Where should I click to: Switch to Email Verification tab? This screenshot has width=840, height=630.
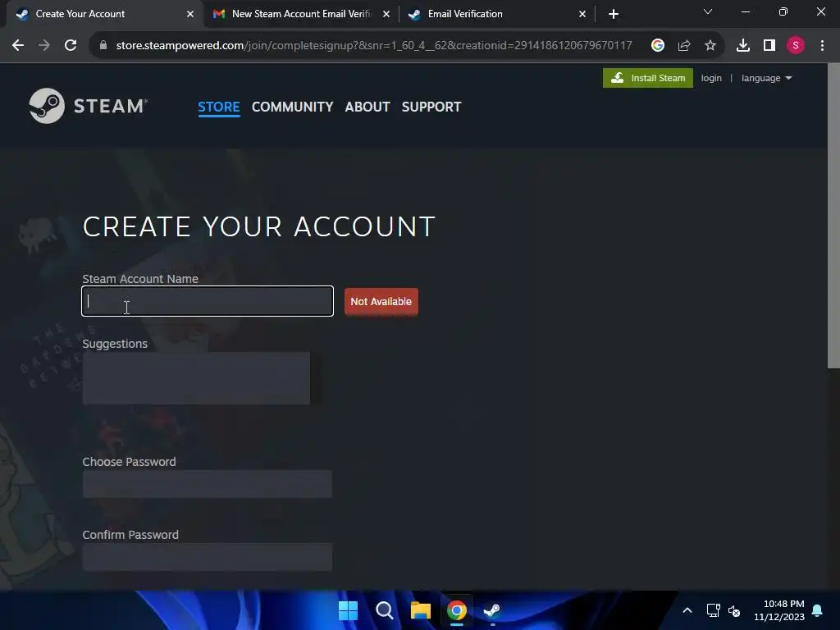(x=497, y=14)
